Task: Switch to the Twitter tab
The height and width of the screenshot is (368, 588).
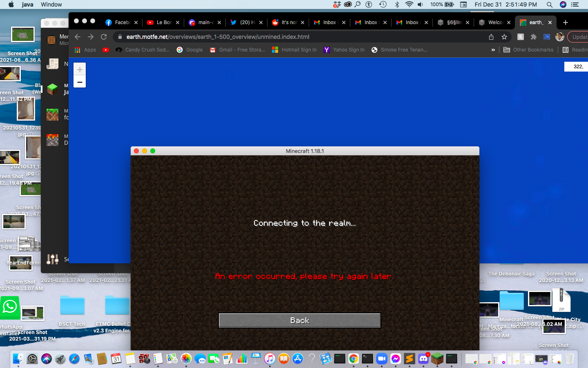Action: [x=243, y=22]
